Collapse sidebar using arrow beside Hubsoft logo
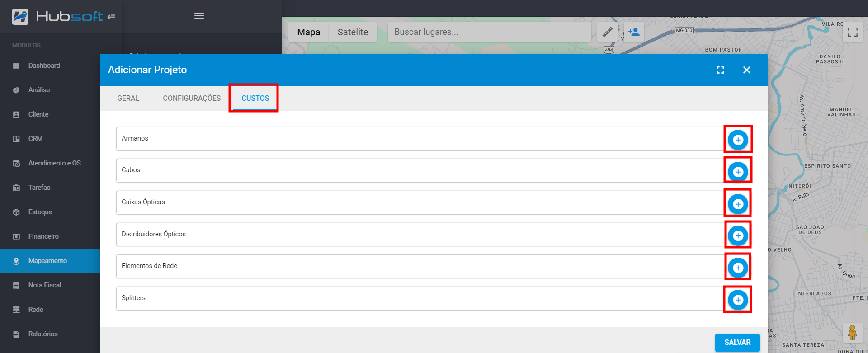This screenshot has width=868, height=353. [112, 17]
